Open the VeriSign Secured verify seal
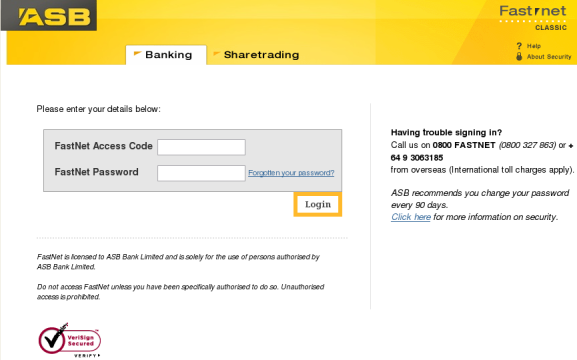The height and width of the screenshot is (360, 577). click(x=70, y=340)
